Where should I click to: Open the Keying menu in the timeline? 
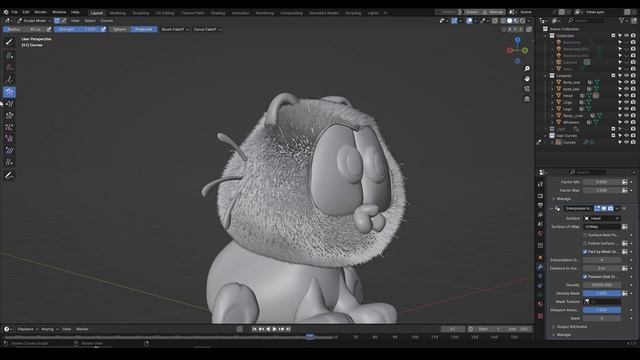[x=49, y=329]
